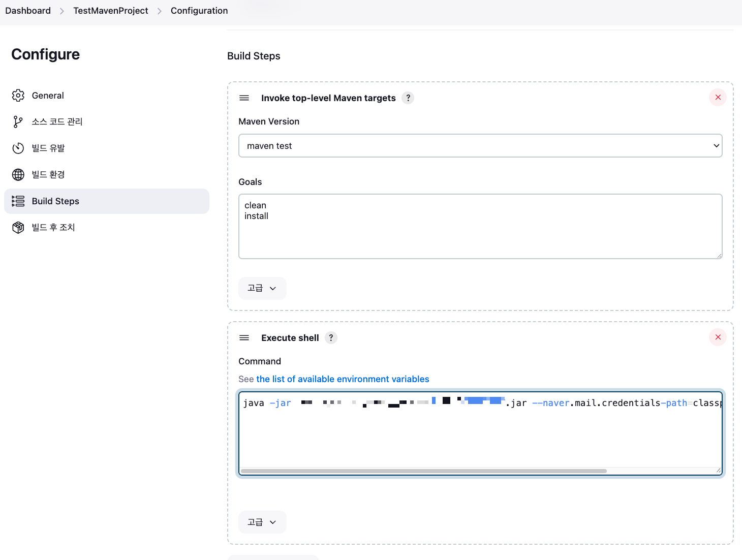The width and height of the screenshot is (742, 560).
Task: Click the 빌드 후 조치 package icon
Action: click(18, 227)
